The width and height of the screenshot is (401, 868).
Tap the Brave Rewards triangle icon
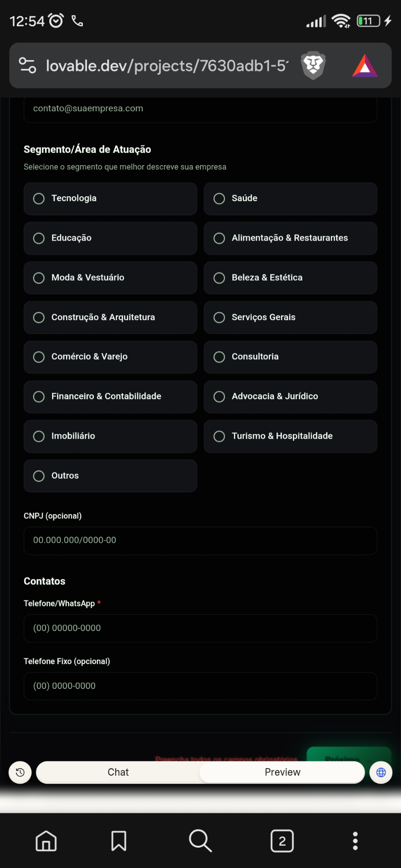click(365, 66)
